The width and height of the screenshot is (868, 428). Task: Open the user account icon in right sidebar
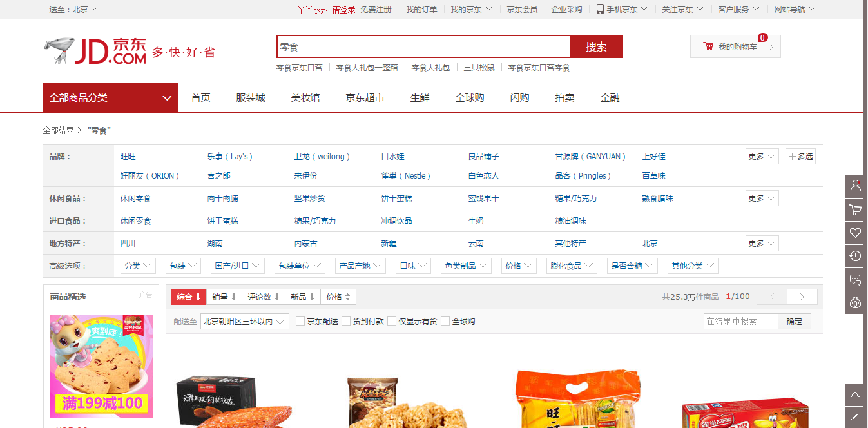(856, 186)
